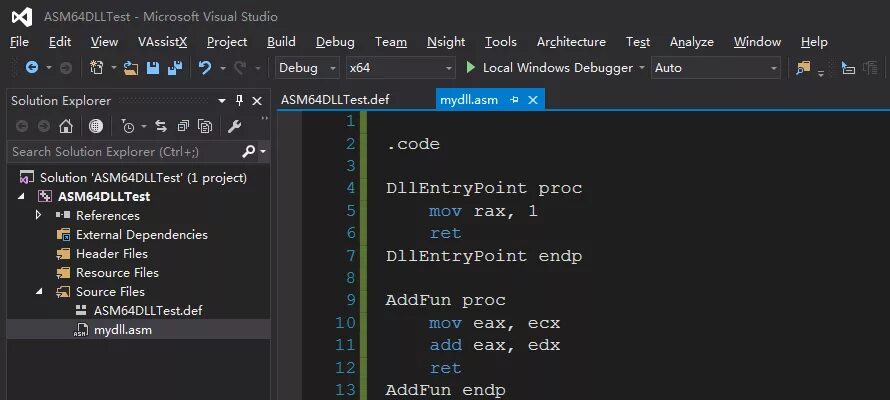The height and width of the screenshot is (400, 890).
Task: Toggle pin on mydll.asm tab
Action: pos(514,100)
